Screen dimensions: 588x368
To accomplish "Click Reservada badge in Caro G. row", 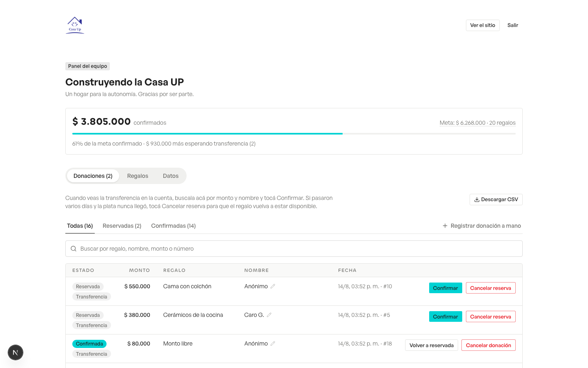I will pyautogui.click(x=88, y=315).
